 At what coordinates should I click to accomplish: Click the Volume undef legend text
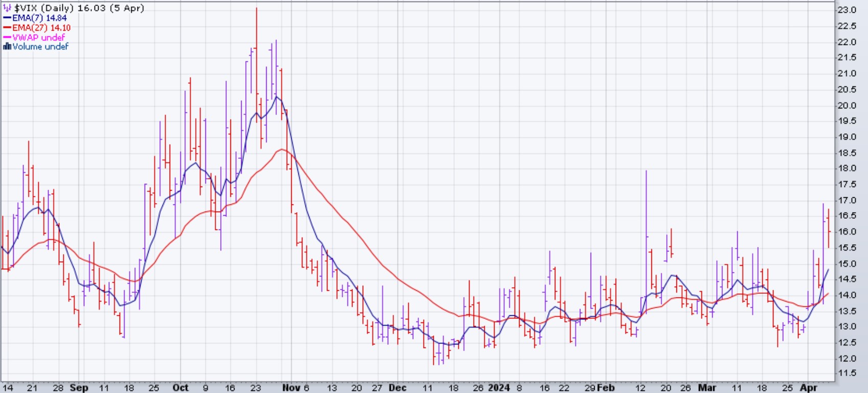coord(40,47)
